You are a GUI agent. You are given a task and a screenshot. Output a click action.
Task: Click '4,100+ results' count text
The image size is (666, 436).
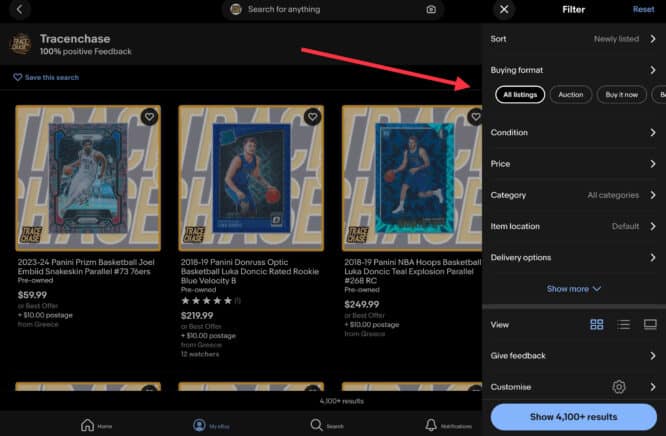pos(341,401)
